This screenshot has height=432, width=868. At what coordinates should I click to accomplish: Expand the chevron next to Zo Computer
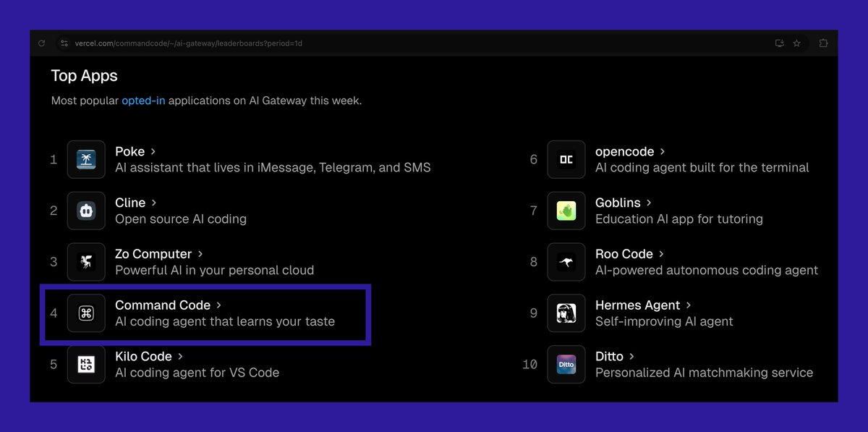[x=200, y=255]
